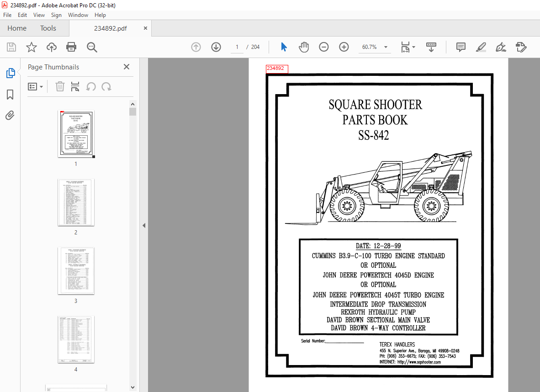
Task: Click the Share/send file icon
Action: click(521, 47)
